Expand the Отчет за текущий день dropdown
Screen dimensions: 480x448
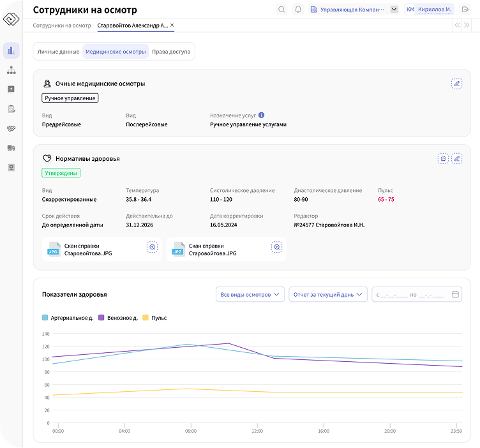pyautogui.click(x=328, y=294)
